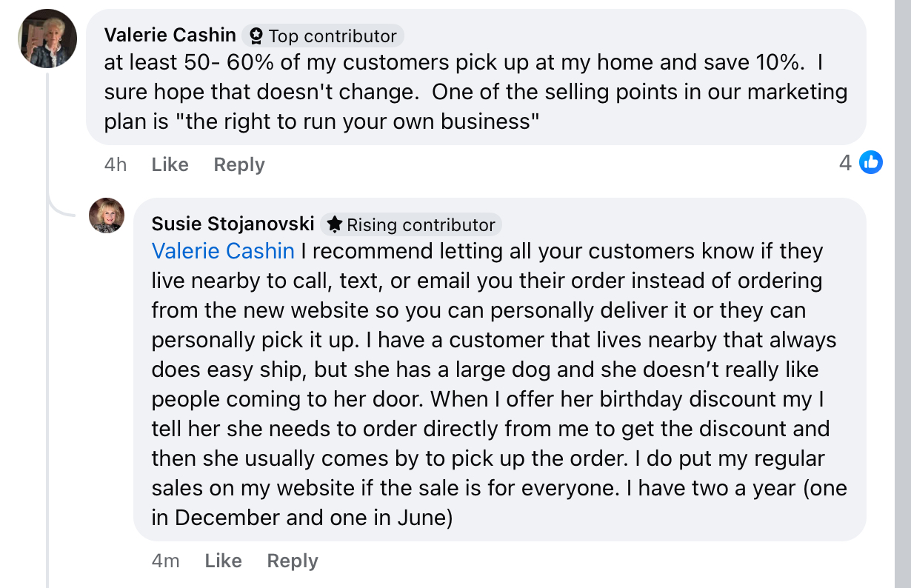This screenshot has height=588, width=911.
Task: Open Valerie Cashin's profile picture
Action: [47, 39]
